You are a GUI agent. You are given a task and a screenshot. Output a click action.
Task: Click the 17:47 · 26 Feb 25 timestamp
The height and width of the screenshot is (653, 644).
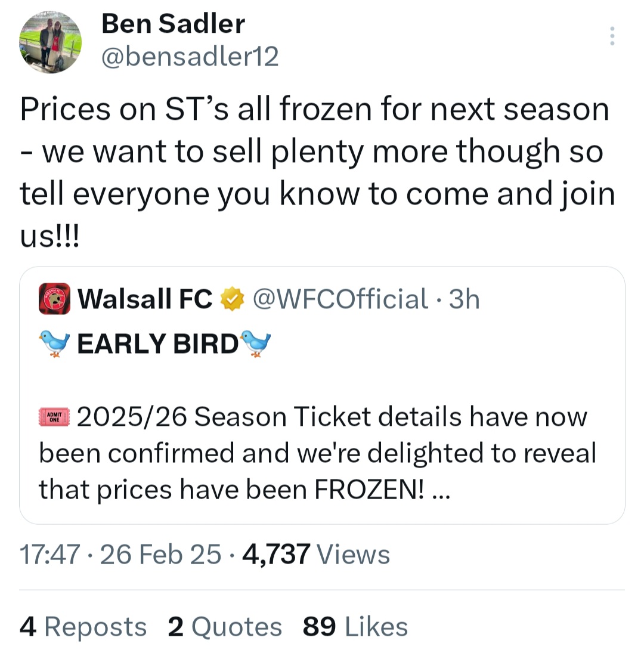[x=120, y=554]
